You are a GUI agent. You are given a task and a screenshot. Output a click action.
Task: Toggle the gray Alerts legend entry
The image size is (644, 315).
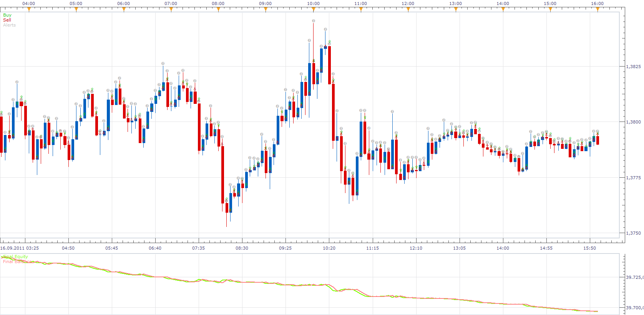9,25
